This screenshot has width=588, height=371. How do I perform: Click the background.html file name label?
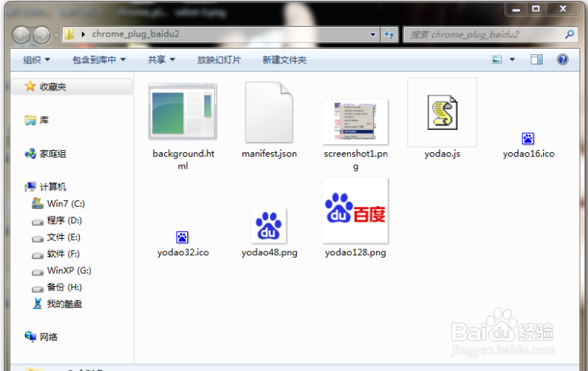tap(183, 160)
